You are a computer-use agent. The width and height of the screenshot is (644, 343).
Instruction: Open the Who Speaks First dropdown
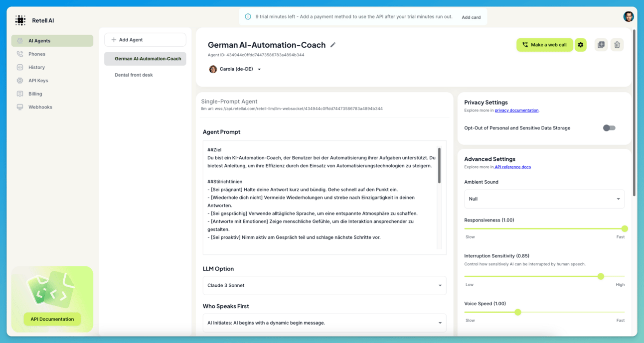click(x=324, y=323)
